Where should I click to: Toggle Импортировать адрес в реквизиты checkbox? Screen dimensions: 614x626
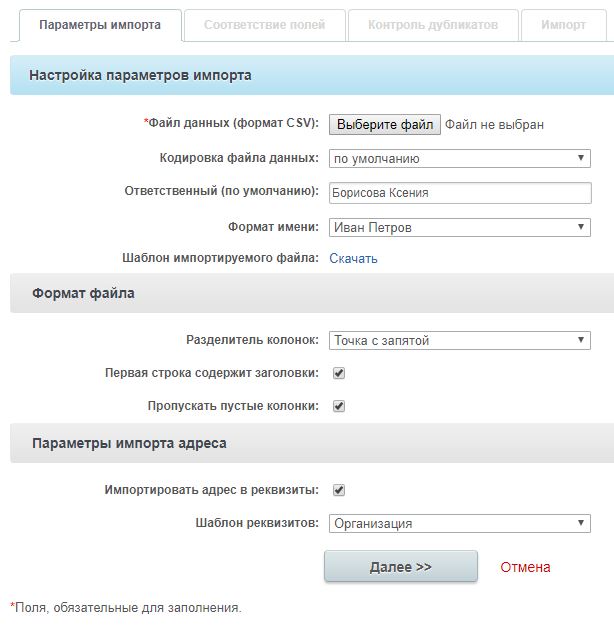tap(339, 490)
